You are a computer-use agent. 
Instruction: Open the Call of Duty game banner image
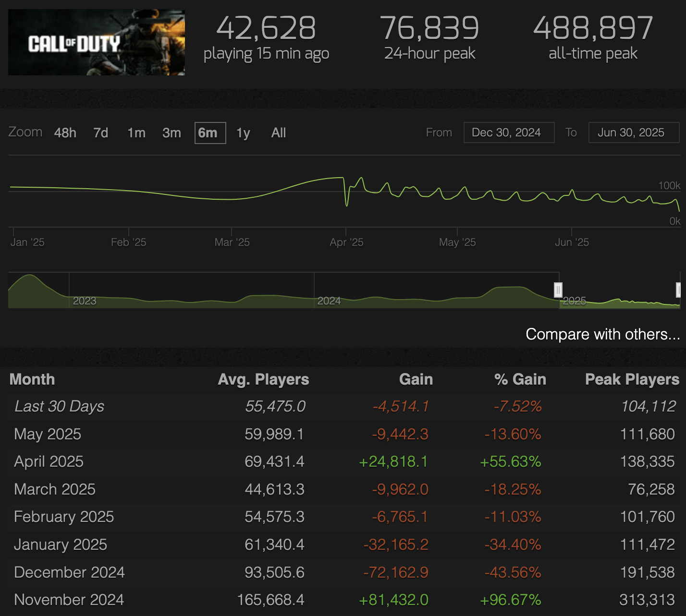pyautogui.click(x=97, y=42)
